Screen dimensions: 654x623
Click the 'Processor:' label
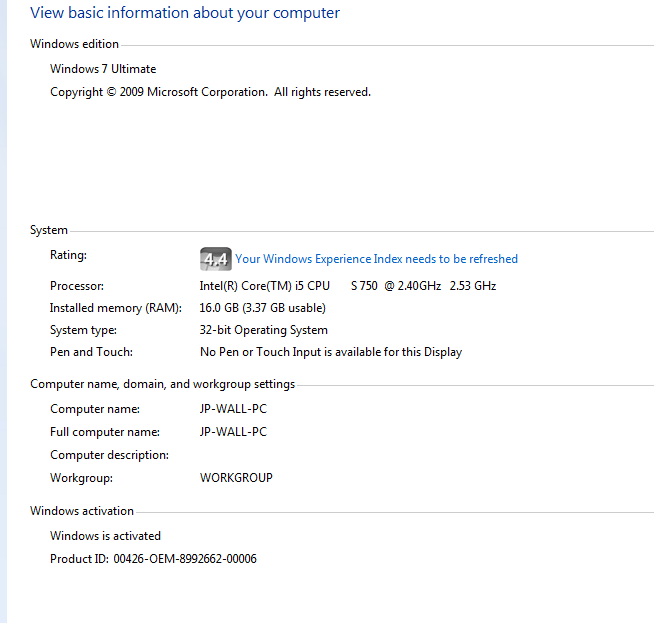pyautogui.click(x=77, y=286)
